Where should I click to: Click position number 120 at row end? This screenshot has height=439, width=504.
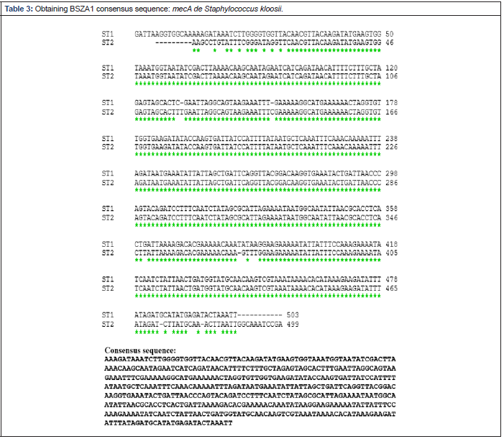coord(392,66)
